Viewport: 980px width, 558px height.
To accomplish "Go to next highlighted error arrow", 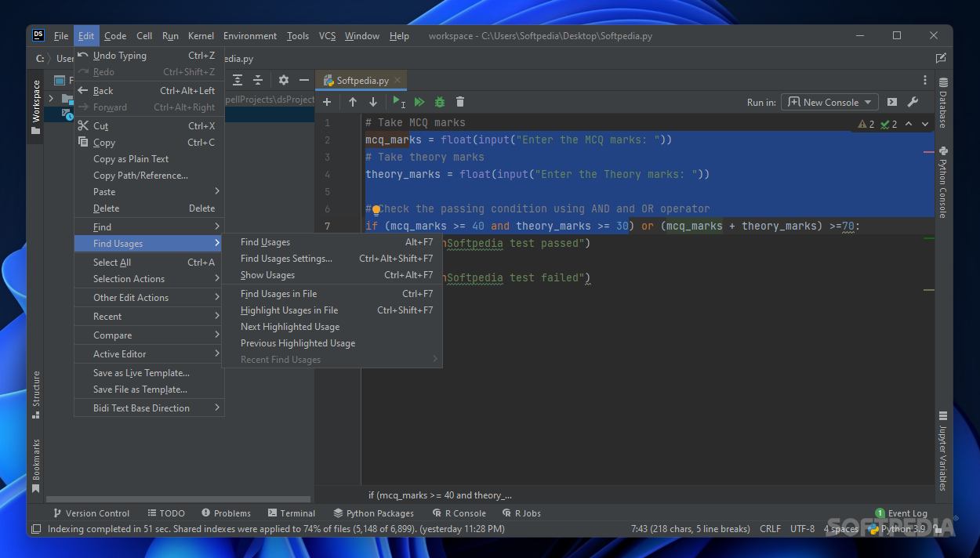I will (x=925, y=124).
